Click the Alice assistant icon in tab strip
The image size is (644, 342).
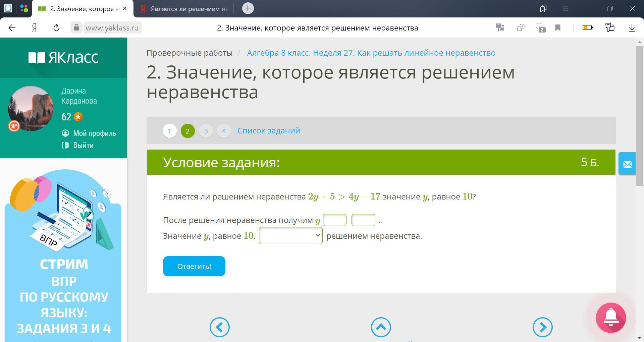[x=8, y=8]
